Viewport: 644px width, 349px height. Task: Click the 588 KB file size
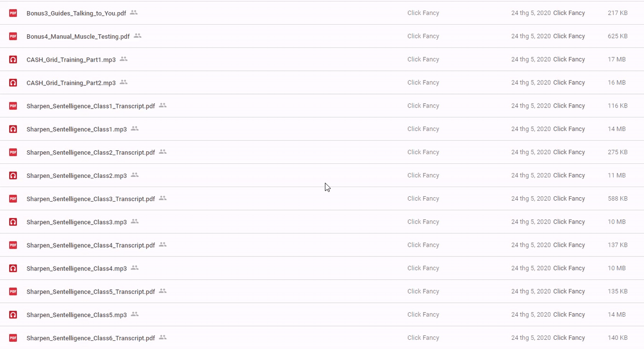pyautogui.click(x=617, y=199)
